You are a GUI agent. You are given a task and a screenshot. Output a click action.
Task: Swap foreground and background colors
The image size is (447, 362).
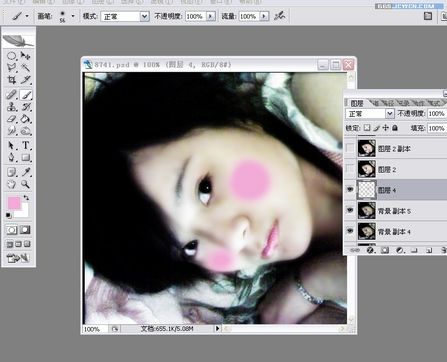pos(26,198)
